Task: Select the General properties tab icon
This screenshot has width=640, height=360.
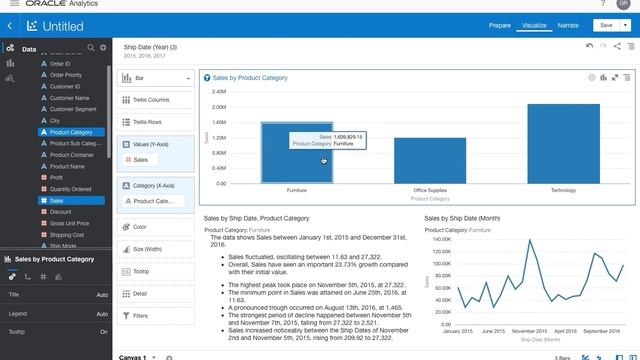Action: (x=12, y=276)
